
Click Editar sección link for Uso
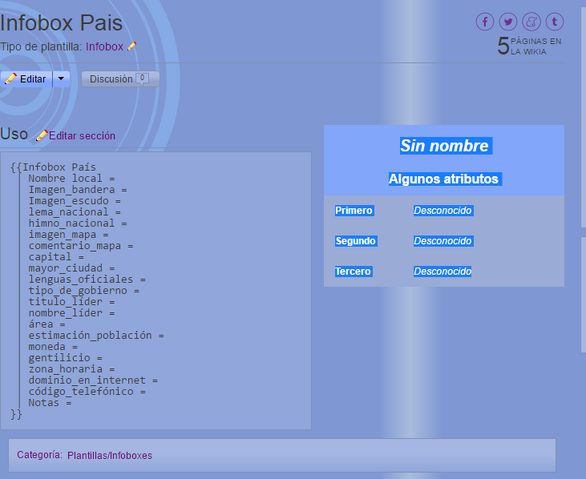click(x=82, y=136)
